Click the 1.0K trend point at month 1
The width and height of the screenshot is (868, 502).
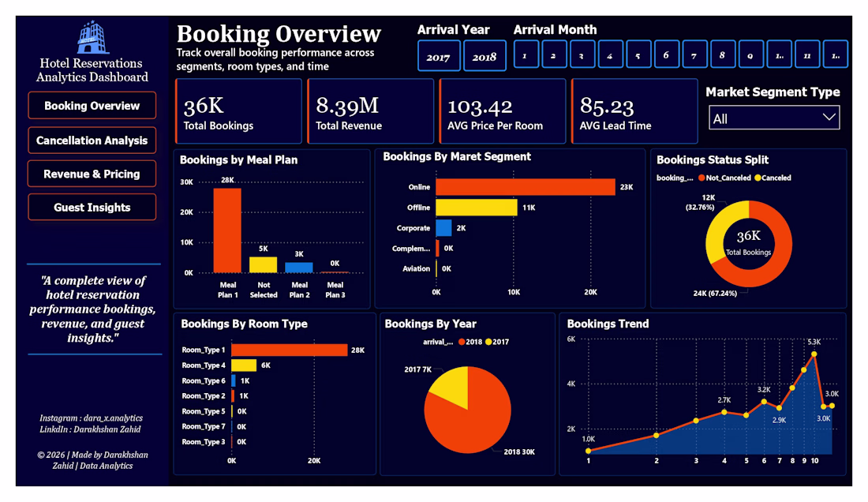(x=589, y=451)
